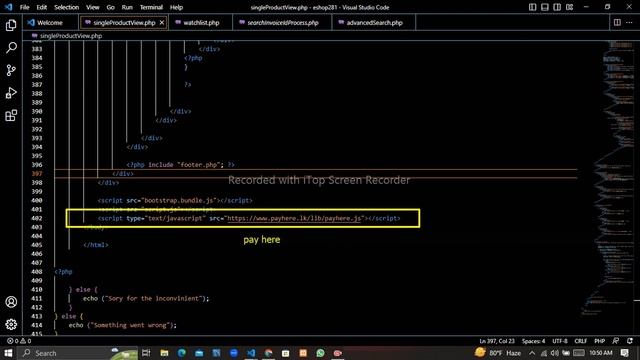Image resolution: width=640 pixels, height=360 pixels.
Task: Open the Customize Layout icon
Action: (x=569, y=7)
